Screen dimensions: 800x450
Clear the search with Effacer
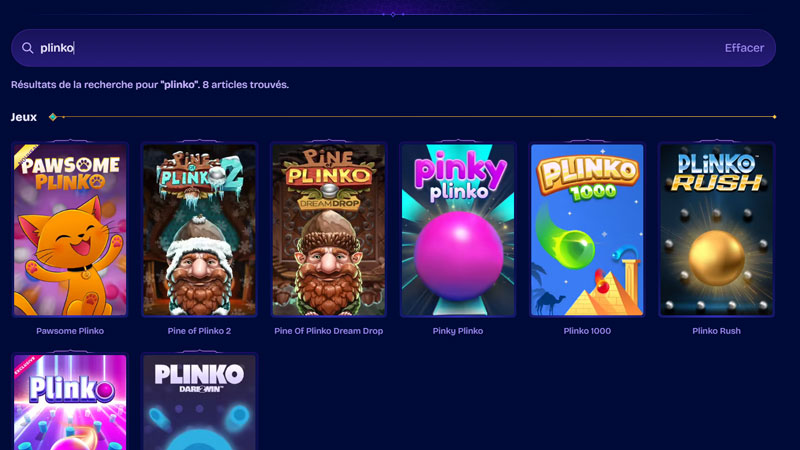point(744,48)
